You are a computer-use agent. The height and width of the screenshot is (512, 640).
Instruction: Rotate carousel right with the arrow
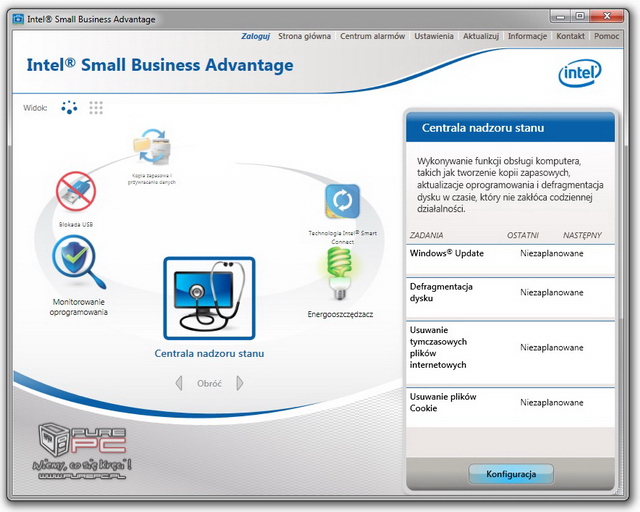coord(240,383)
